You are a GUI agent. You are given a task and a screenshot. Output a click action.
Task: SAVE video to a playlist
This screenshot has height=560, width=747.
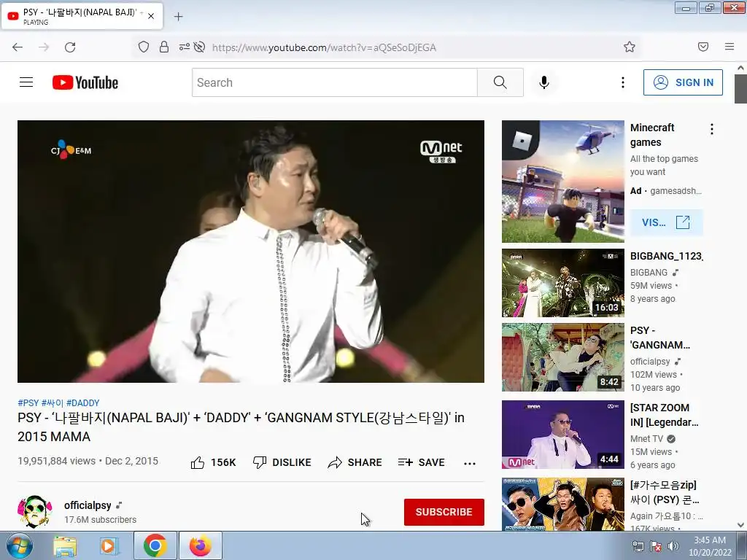click(422, 462)
